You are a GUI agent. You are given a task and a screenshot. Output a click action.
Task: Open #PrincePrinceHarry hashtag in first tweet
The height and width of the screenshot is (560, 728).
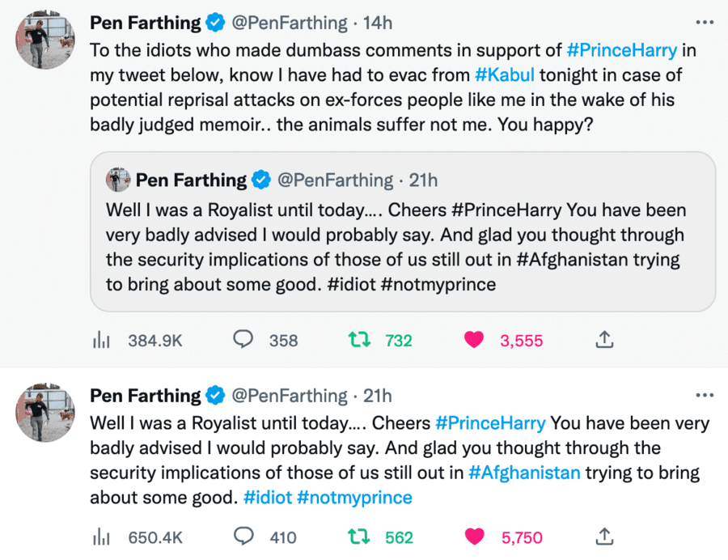click(621, 49)
